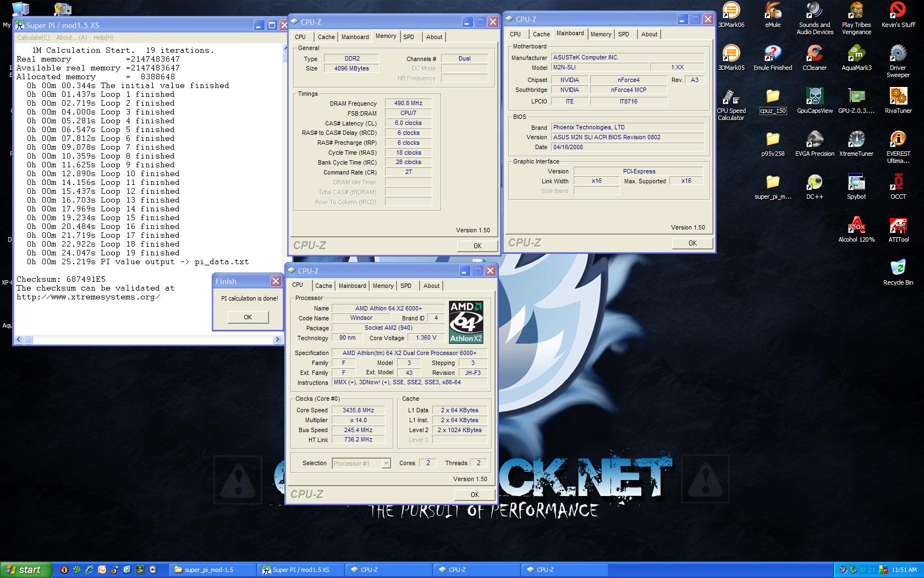Click Super PI horizontal scrollbar right arrow

(277, 340)
